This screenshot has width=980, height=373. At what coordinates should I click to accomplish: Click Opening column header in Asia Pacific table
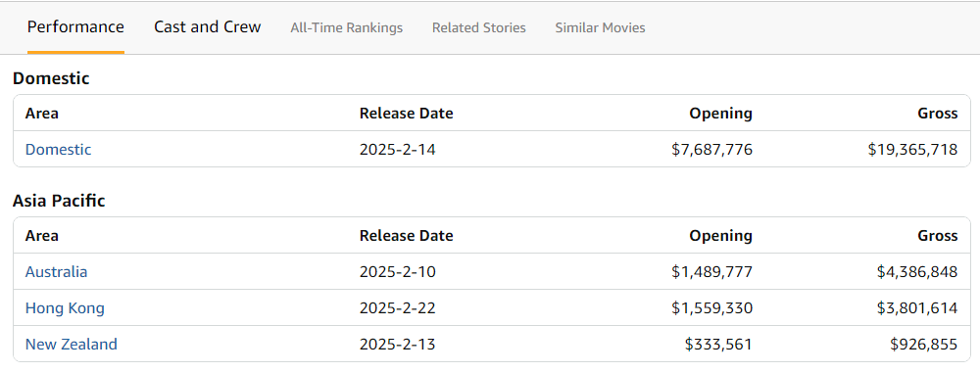[720, 236]
